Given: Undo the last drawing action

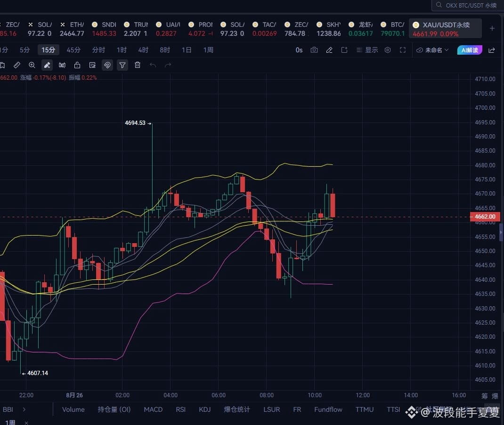Looking at the screenshot, I should [153, 65].
